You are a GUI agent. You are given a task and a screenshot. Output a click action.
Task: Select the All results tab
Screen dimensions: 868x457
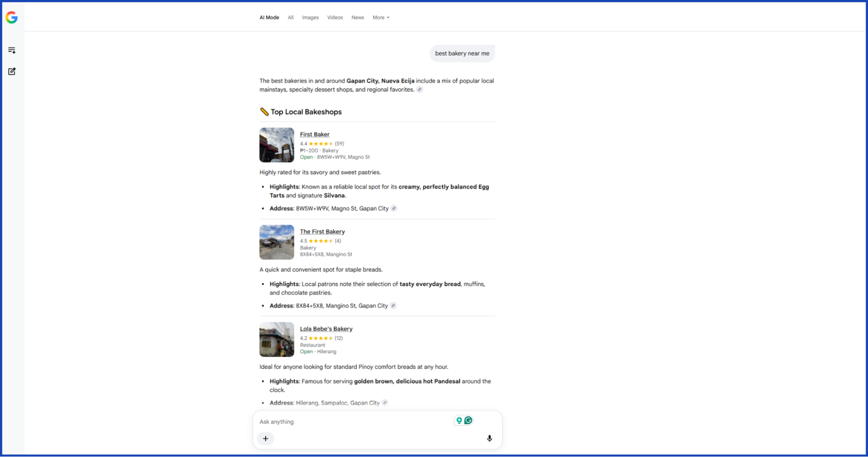(x=290, y=17)
